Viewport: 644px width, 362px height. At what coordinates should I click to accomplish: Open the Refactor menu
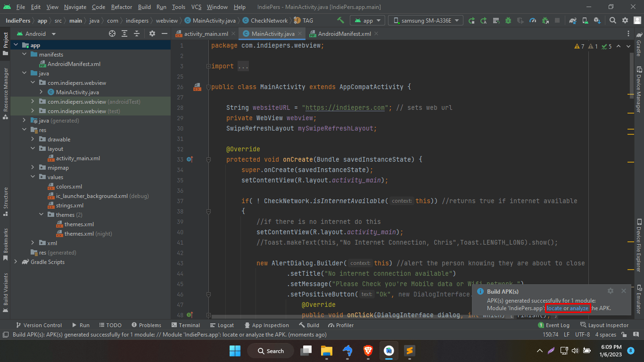[122, 7]
